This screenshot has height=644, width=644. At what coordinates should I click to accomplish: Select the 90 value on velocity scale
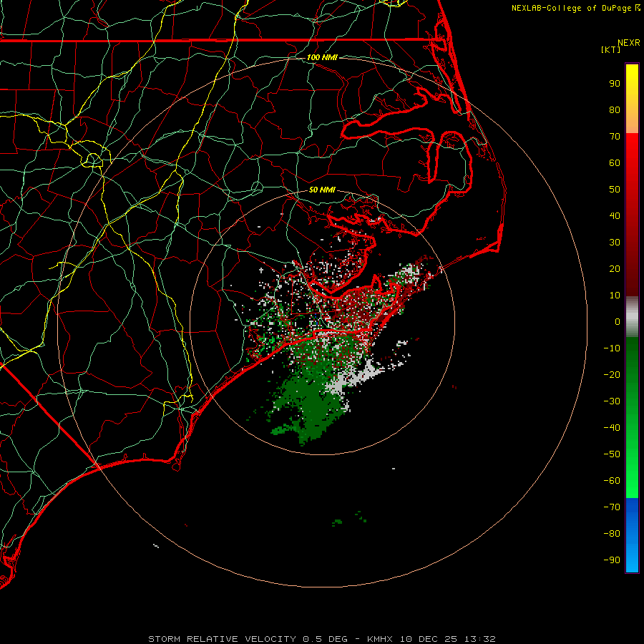(x=615, y=84)
